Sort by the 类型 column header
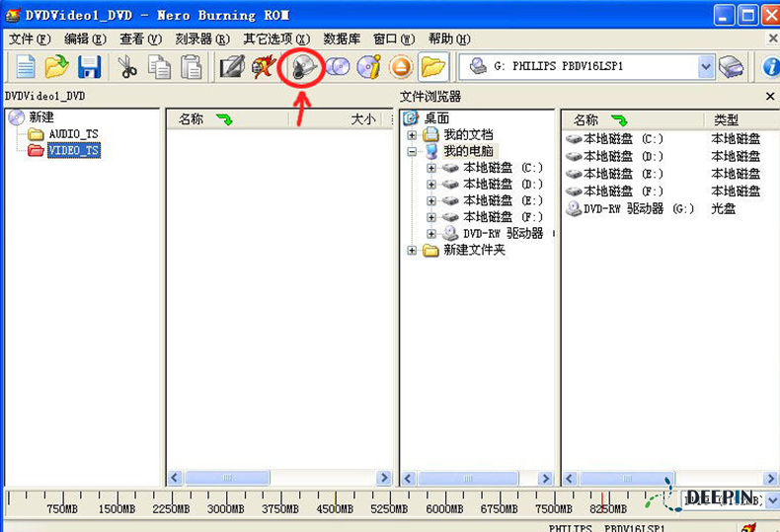 point(726,119)
